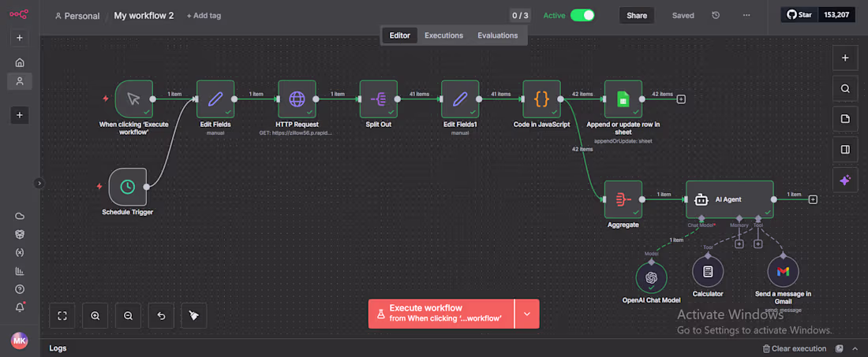The image size is (868, 357).
Task: Click the undo zoom reset arrow button
Action: (161, 315)
